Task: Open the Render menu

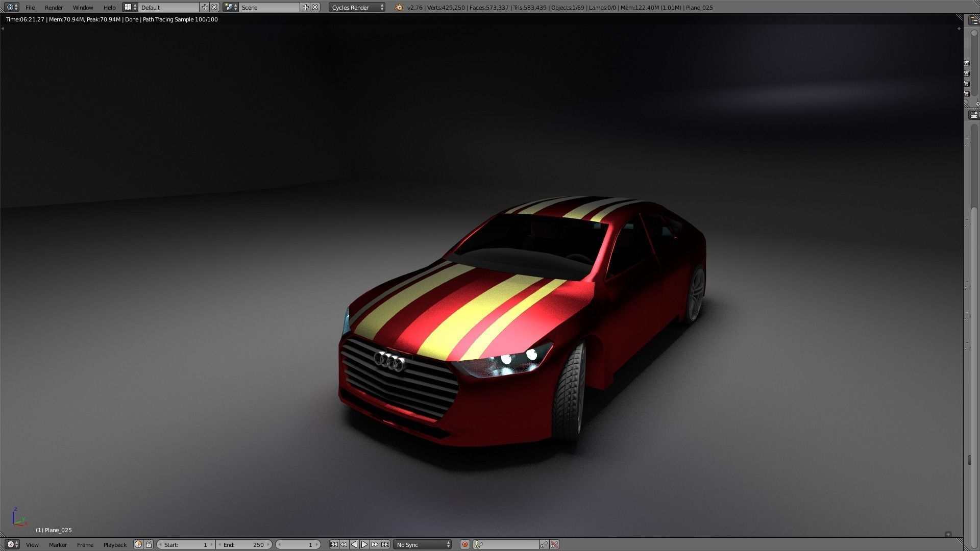Action: (x=54, y=7)
